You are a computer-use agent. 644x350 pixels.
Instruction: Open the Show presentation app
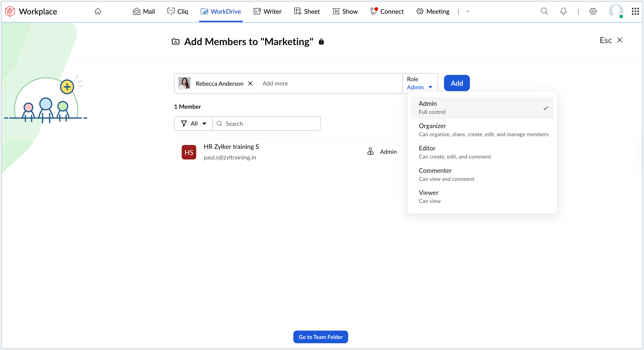click(345, 12)
